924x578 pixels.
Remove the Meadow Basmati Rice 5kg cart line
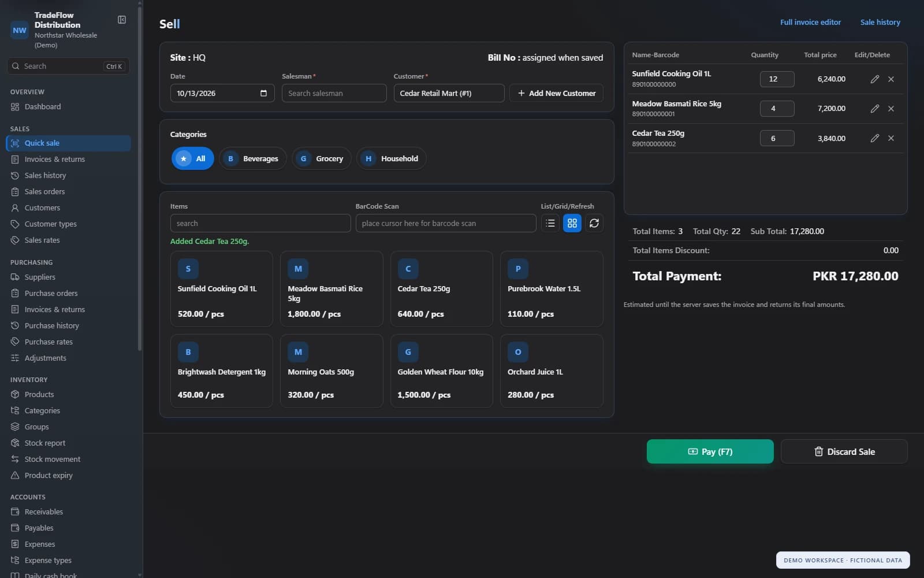[891, 109]
